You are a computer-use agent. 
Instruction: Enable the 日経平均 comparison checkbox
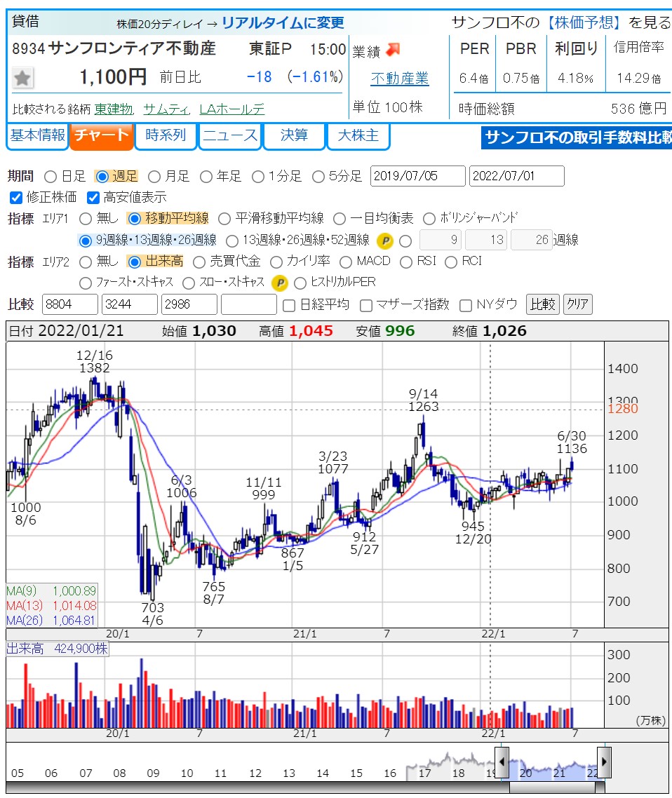coord(289,305)
